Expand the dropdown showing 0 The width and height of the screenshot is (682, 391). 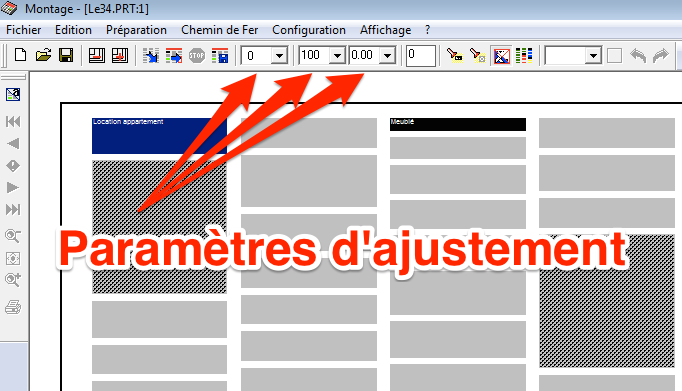(x=279, y=56)
